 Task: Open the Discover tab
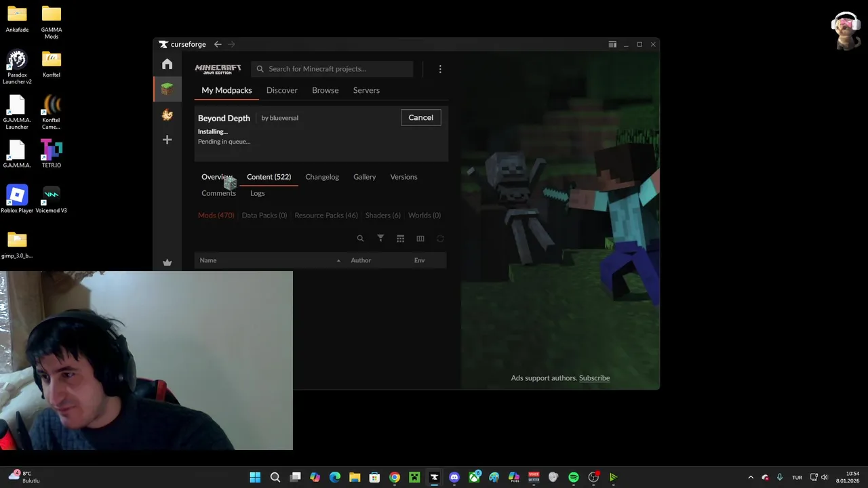282,90
